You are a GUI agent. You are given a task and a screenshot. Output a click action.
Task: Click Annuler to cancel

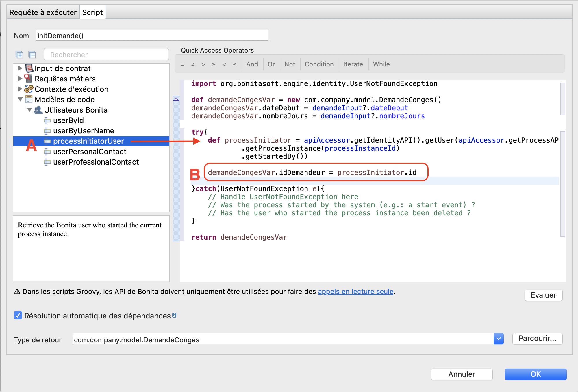462,374
